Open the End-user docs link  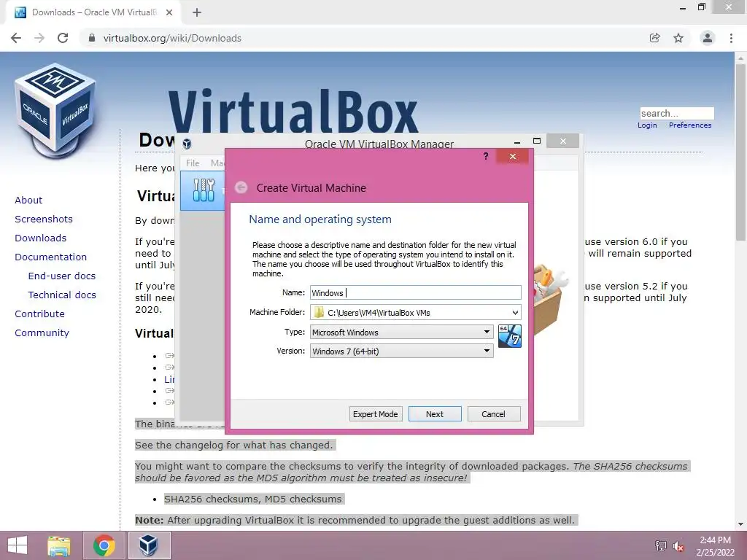click(x=62, y=276)
